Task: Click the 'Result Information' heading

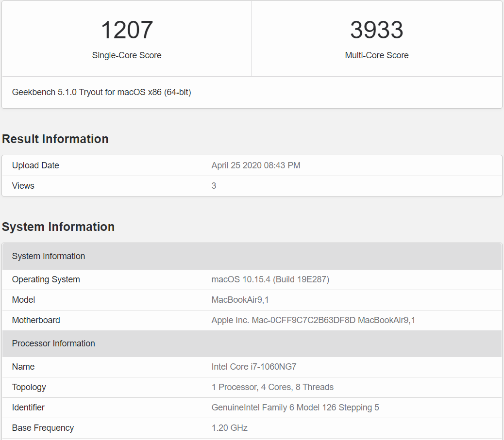Action: [55, 139]
